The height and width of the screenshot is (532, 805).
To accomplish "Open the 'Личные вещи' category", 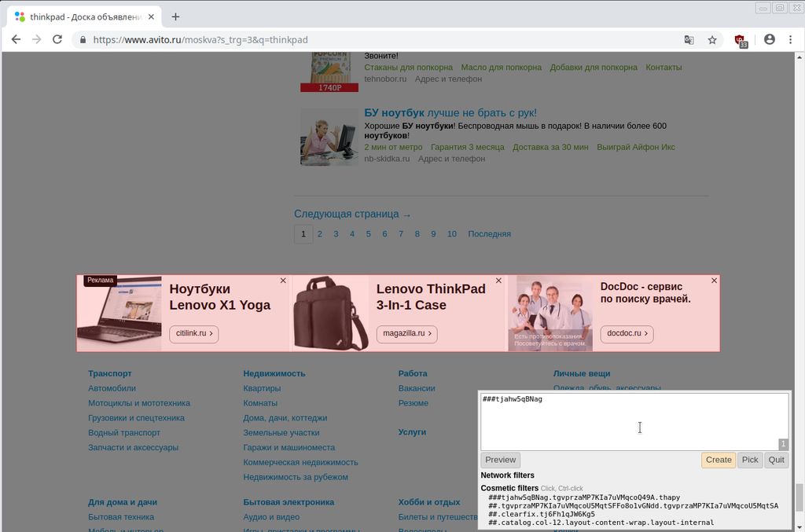I will click(x=582, y=373).
